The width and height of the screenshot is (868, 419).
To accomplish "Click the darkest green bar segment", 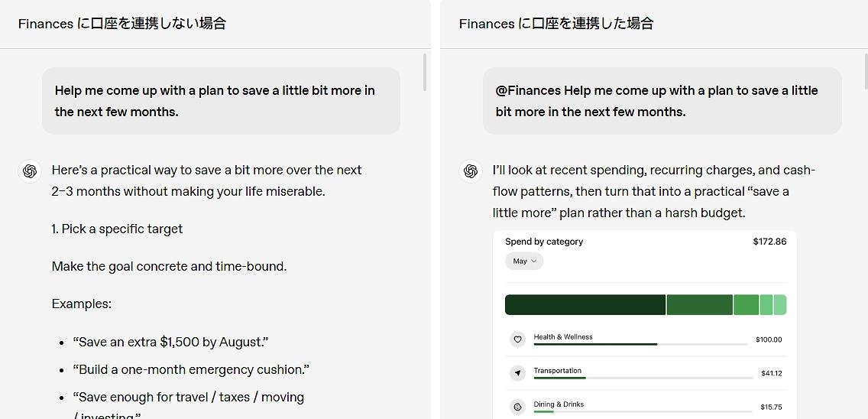I will click(x=585, y=305).
